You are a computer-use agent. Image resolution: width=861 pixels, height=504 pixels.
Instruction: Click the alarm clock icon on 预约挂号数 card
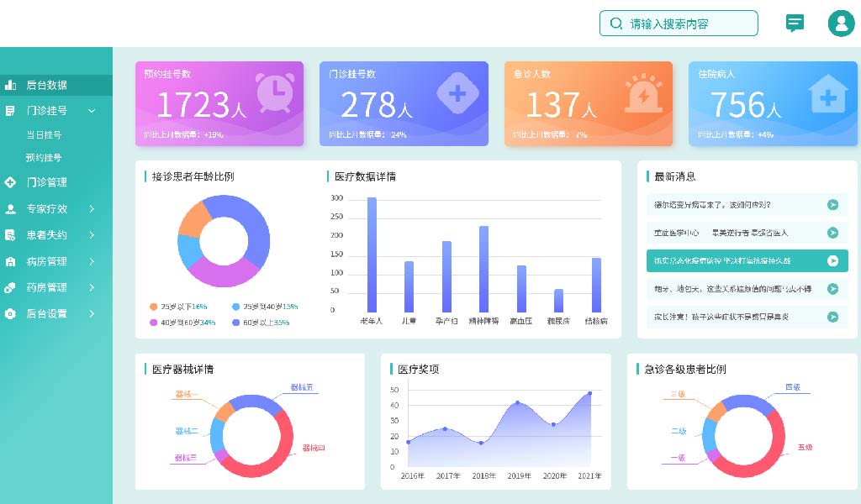(274, 92)
